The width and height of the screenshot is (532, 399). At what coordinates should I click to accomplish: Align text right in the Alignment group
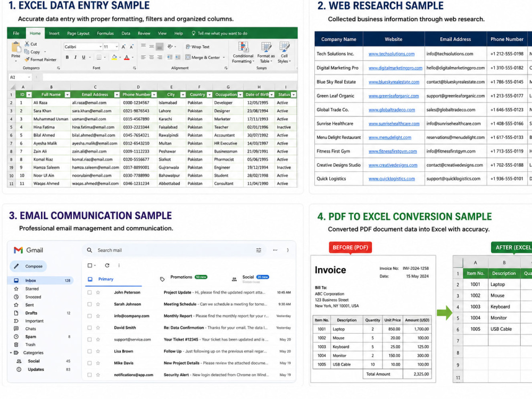160,57
